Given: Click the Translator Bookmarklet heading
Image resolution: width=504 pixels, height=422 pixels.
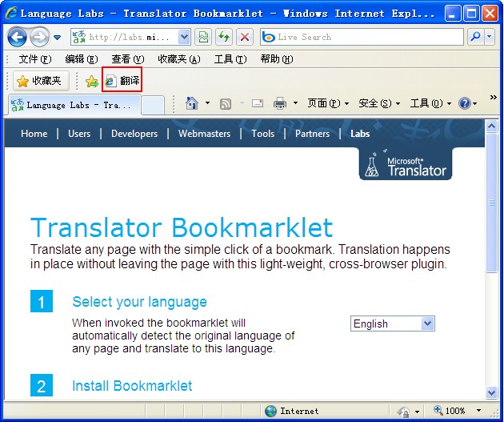Looking at the screenshot, I should (182, 227).
